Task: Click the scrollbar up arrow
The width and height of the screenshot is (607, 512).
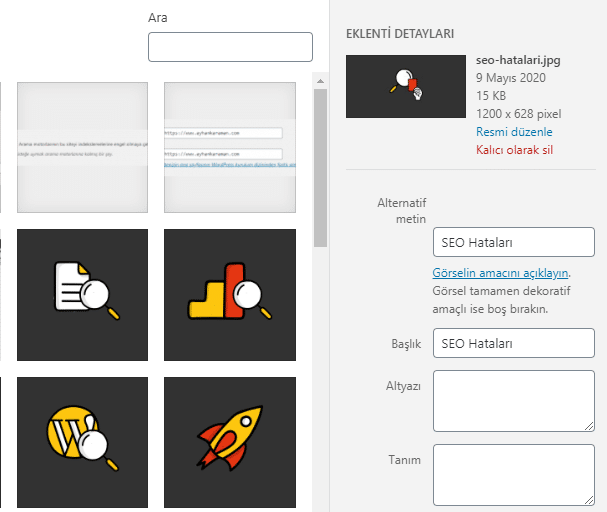Action: [x=320, y=81]
